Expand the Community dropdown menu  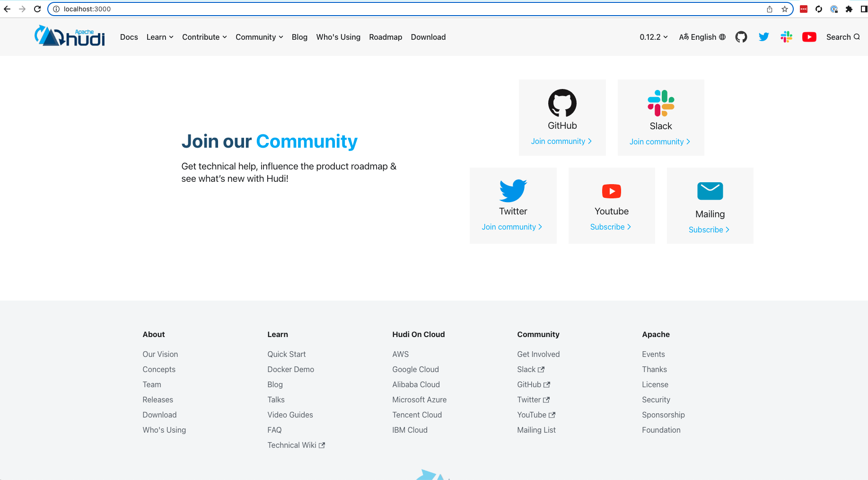259,37
